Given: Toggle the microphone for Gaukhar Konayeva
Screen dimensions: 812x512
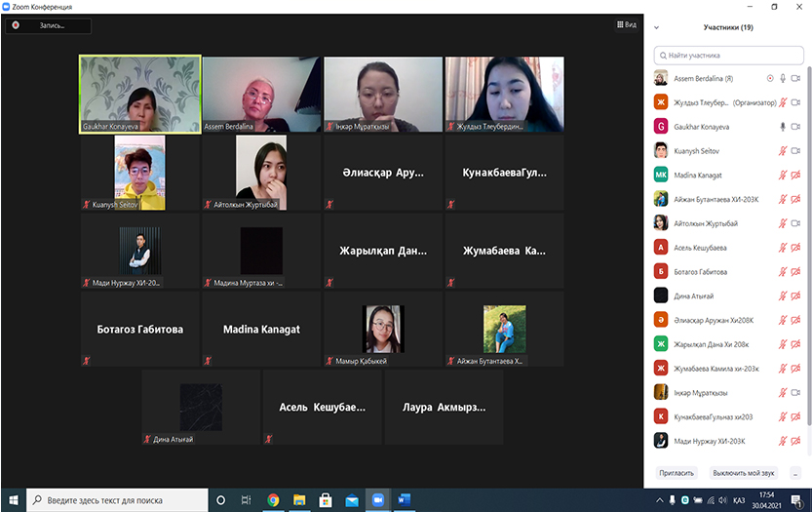Looking at the screenshot, I should [782, 127].
